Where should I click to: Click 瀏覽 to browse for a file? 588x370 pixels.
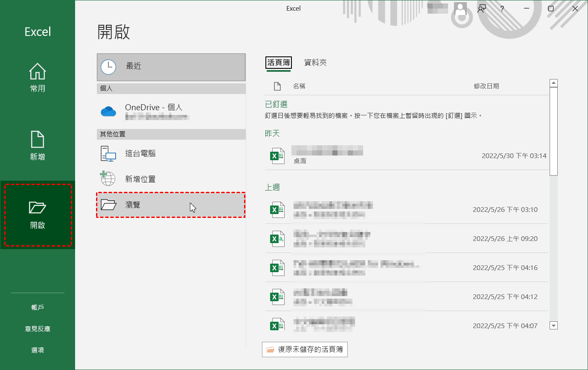coord(171,205)
